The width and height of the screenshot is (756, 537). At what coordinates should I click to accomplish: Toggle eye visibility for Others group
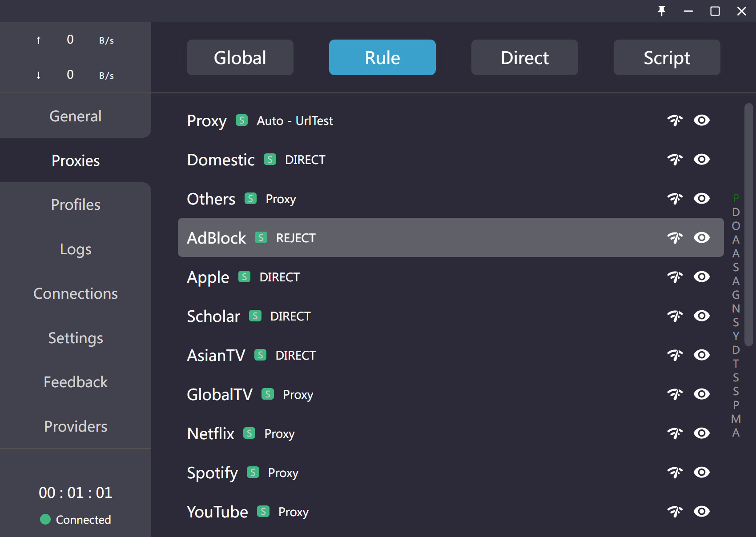[x=702, y=198]
